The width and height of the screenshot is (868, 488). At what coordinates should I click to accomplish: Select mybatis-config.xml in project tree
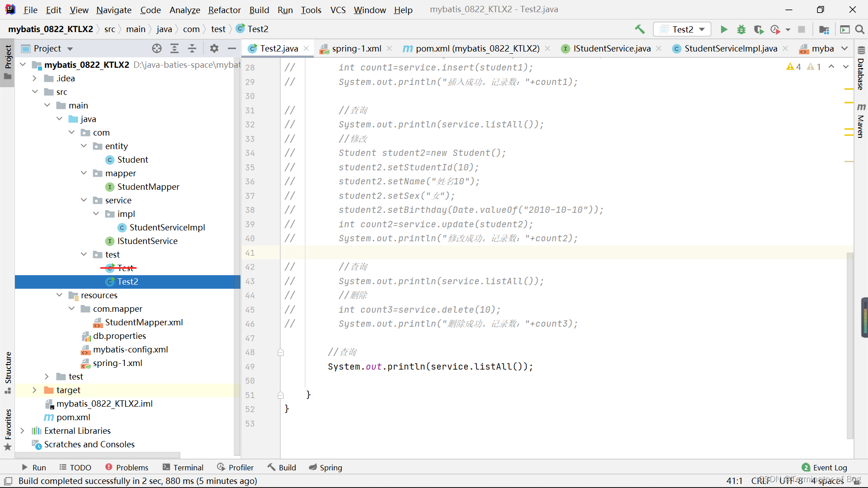[x=130, y=349]
